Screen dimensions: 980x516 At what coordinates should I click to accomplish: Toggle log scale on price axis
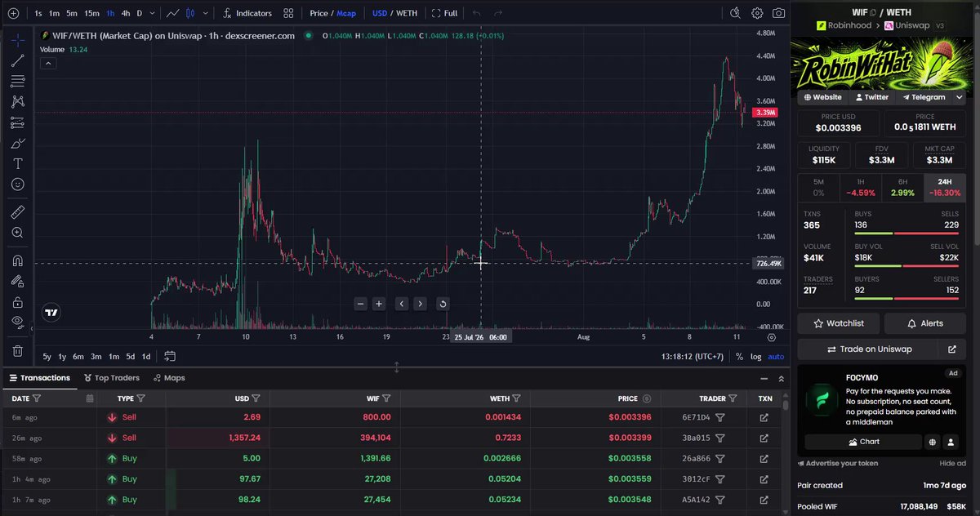[x=755, y=356]
